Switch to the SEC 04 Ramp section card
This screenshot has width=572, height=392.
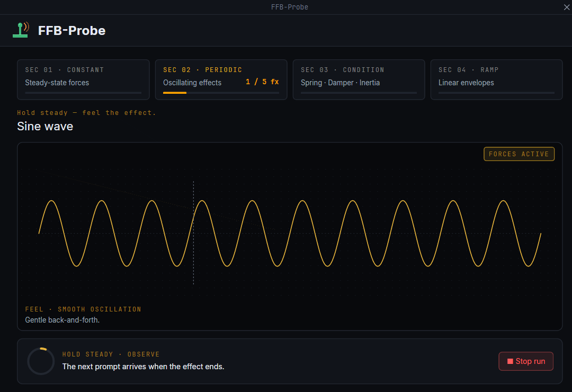[496, 79]
